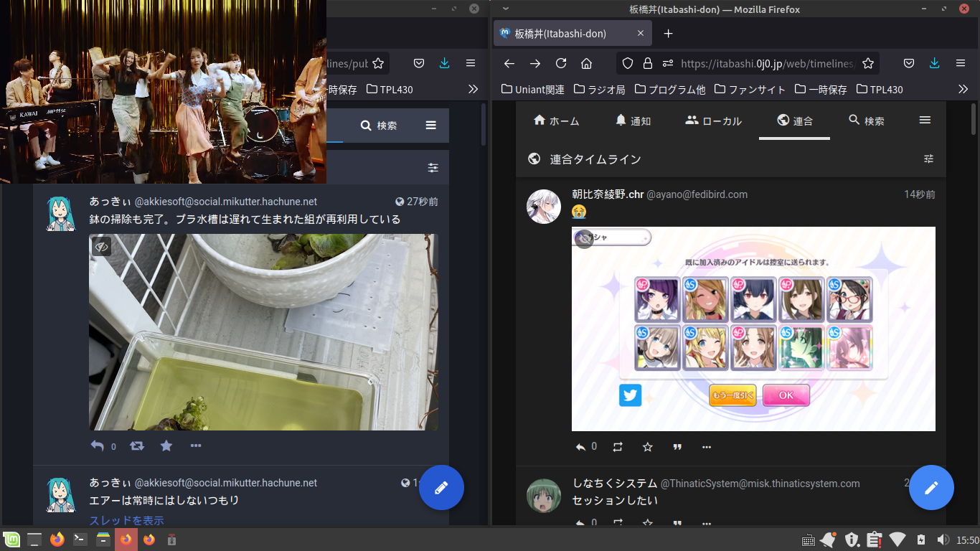
Task: Toggle media visibility on the gacha image
Action: tap(584, 239)
